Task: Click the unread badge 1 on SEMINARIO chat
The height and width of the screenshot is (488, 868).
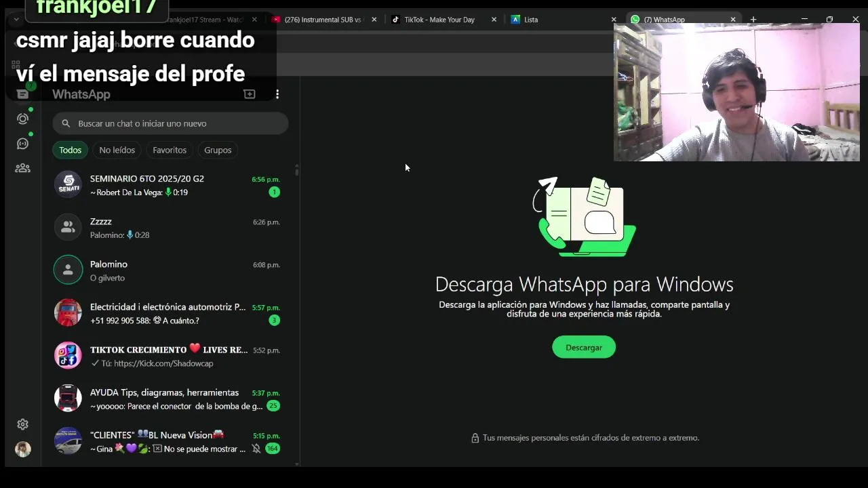Action: point(274,192)
